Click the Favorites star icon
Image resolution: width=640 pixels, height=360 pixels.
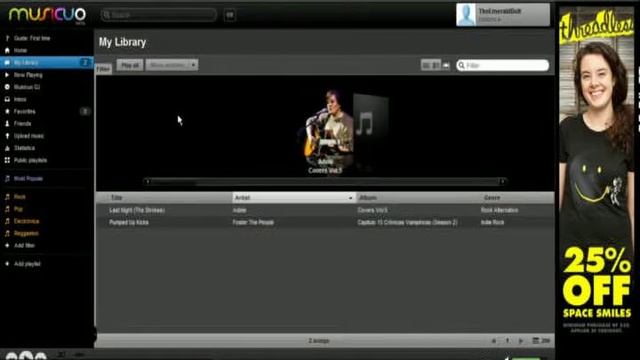coord(7,111)
